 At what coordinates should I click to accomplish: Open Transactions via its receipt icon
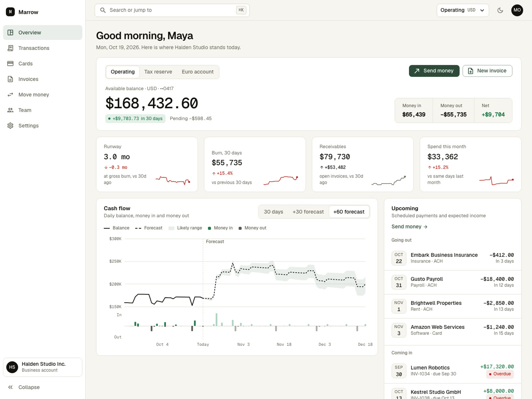[x=10, y=48]
